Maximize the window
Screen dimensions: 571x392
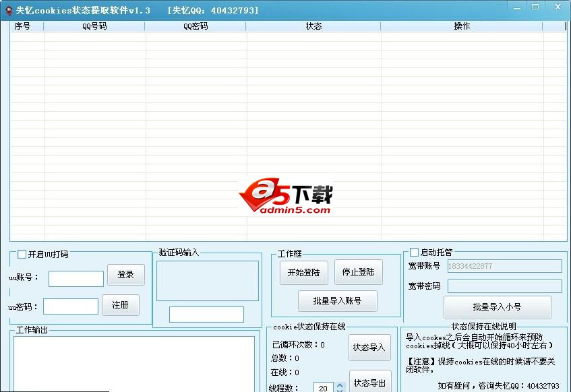[x=535, y=7]
